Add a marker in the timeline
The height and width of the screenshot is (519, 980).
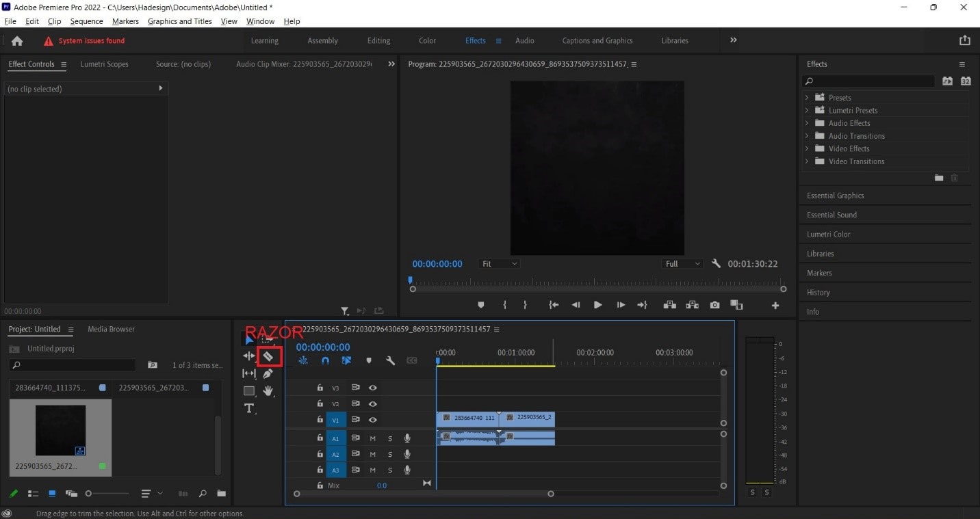pyautogui.click(x=369, y=360)
